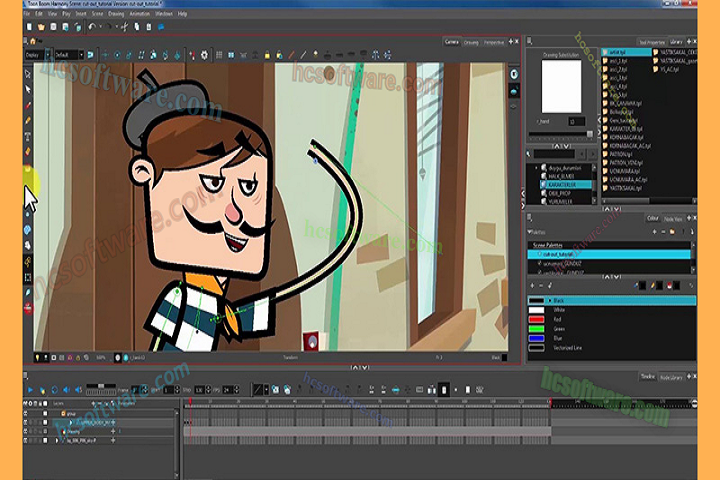Click the home icon above the Display dropdown
This screenshot has height=480, width=720.
(x=33, y=41)
